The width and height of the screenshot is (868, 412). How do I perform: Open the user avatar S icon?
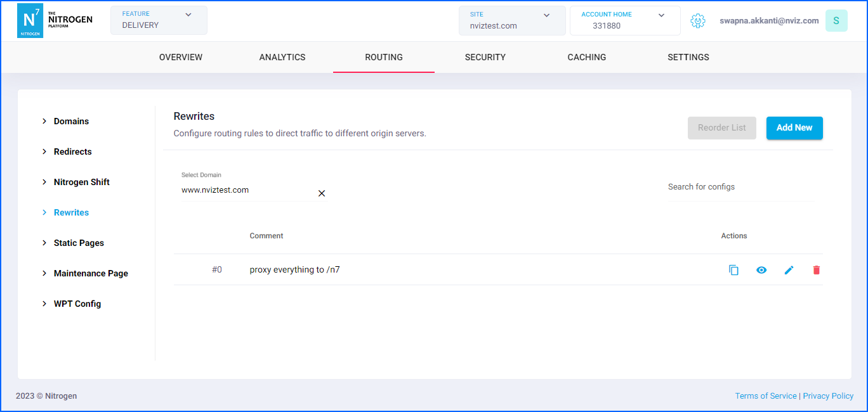point(836,21)
